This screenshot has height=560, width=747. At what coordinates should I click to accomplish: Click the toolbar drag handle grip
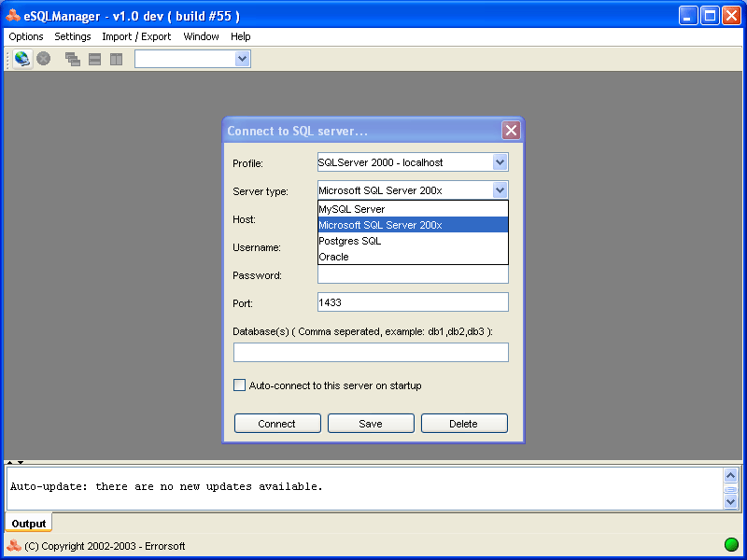[7, 60]
